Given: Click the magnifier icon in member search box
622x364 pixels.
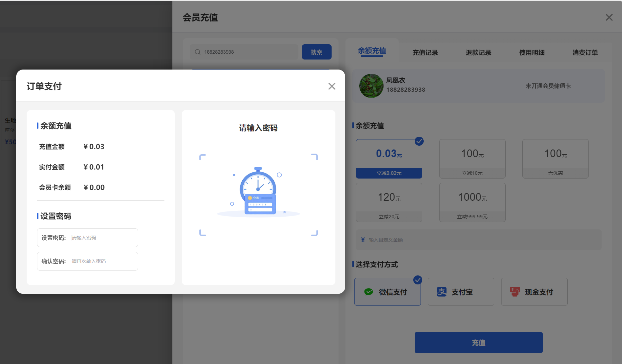Looking at the screenshot, I should click(x=197, y=52).
